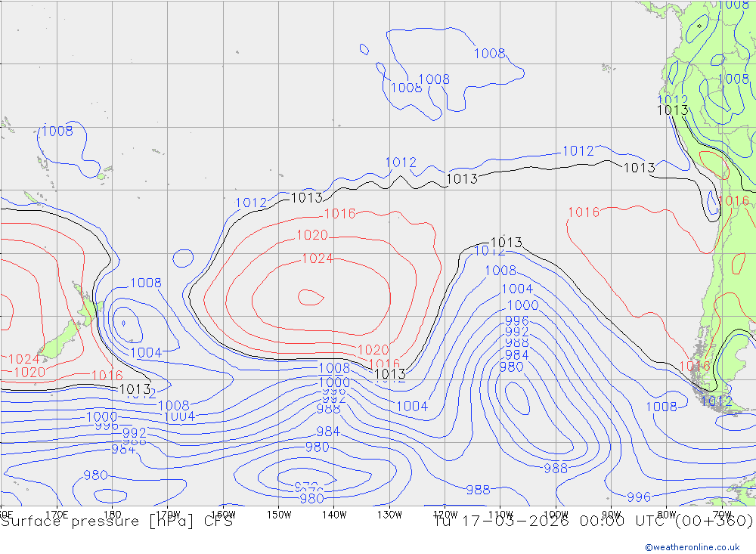Click the blue 1000 label in the stack west of Chile
Screen dimensions: 756x554
click(523, 305)
